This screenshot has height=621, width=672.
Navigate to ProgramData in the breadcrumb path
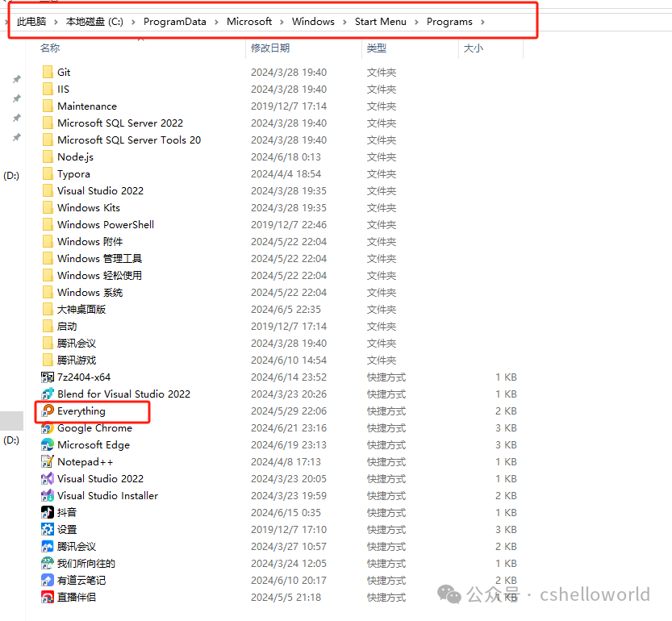[x=175, y=22]
